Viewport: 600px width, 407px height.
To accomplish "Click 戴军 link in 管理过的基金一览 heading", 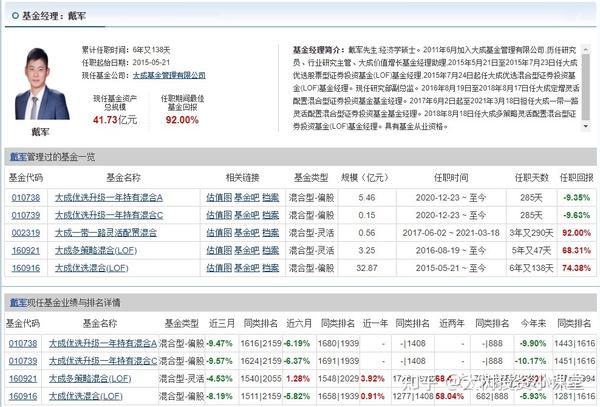I will coord(18,157).
